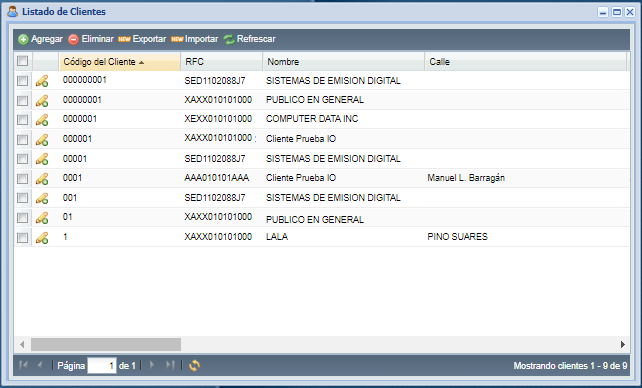Edit client 00001 with the pencil icon
The height and width of the screenshot is (388, 642).
click(x=42, y=159)
